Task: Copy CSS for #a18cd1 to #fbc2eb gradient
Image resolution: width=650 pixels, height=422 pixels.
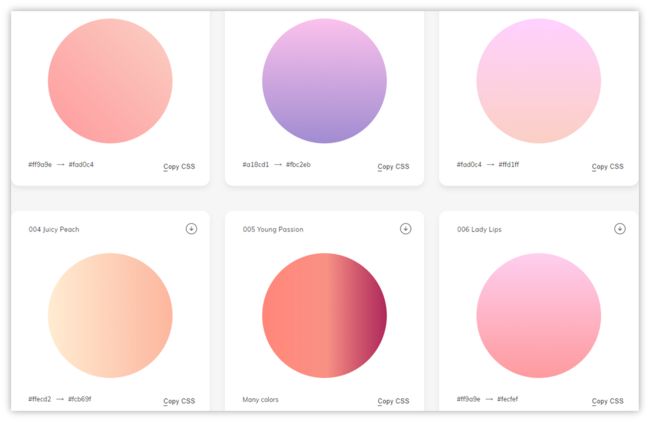Action: 393,167
